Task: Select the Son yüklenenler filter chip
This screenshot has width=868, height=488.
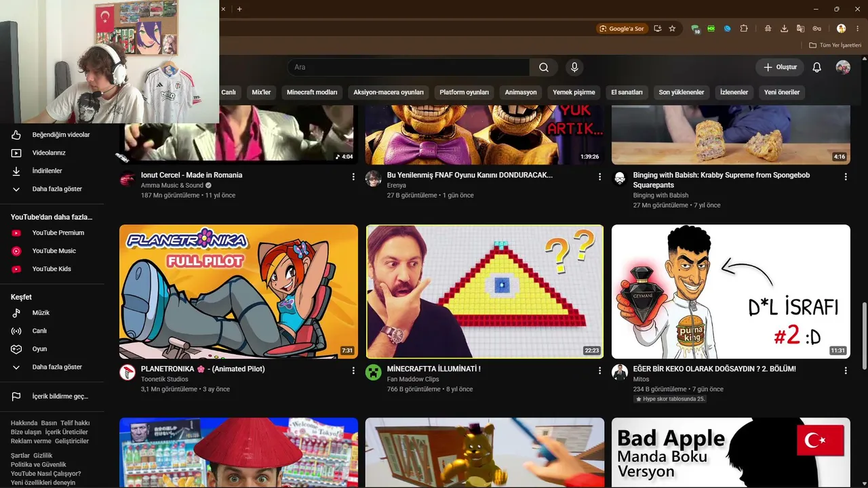Action: 682,92
